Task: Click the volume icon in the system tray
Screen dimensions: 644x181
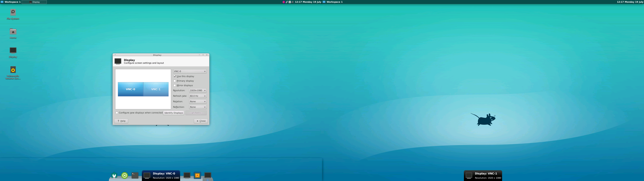Action: [292, 2]
